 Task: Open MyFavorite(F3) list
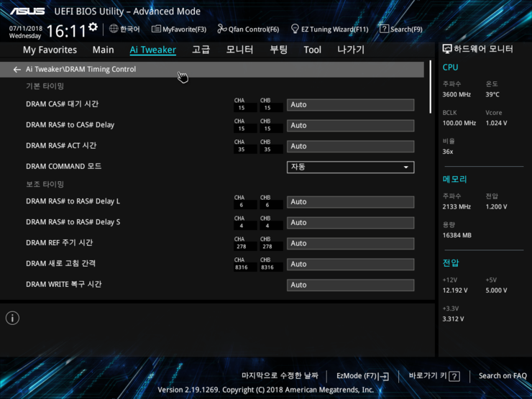point(179,29)
